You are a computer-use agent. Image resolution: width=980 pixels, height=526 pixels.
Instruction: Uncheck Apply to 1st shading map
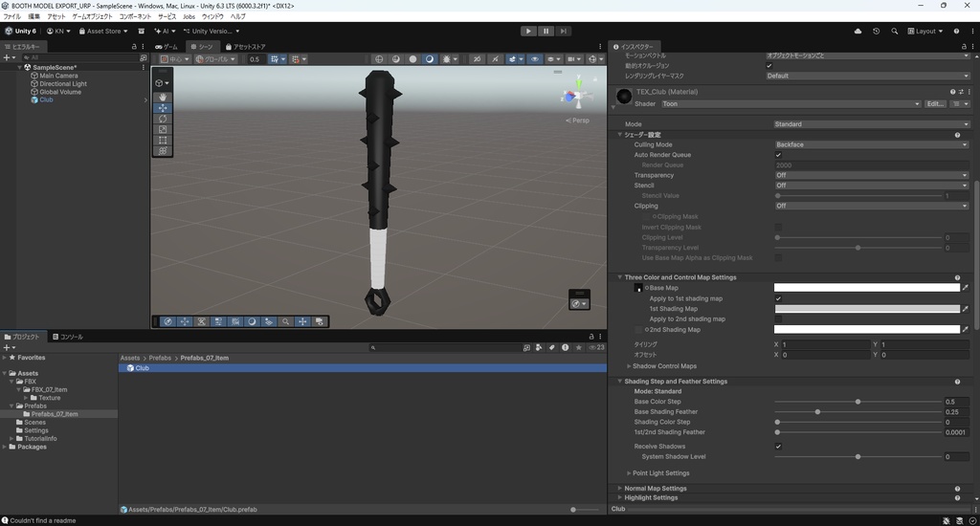click(x=778, y=298)
